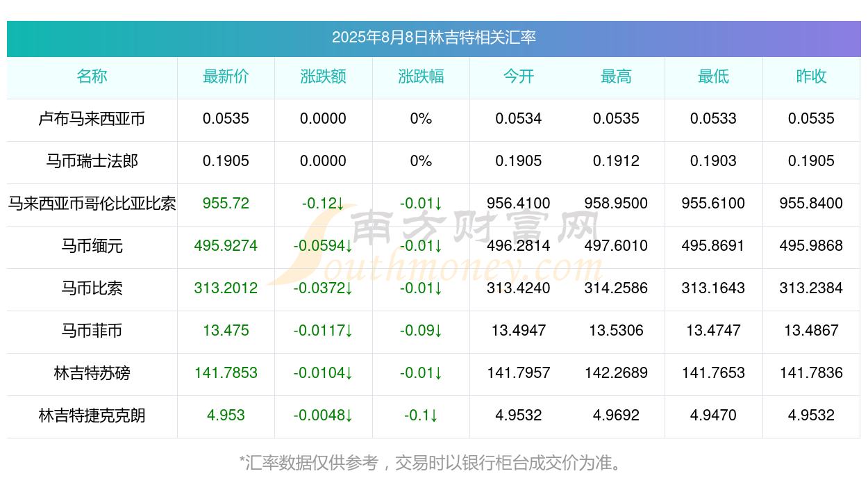The image size is (868, 485).
Task: Click the opening value 956.4100
Action: click(519, 204)
